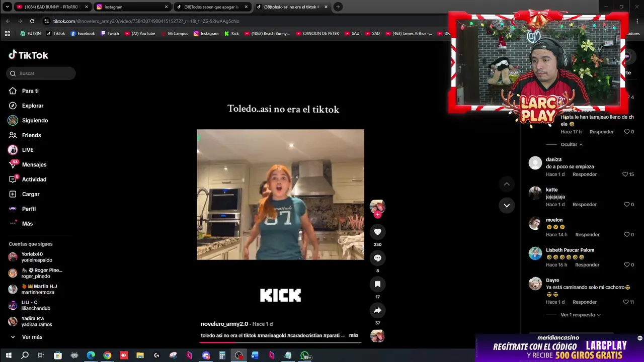644x362 pixels.
Task: Open Windows taskbar search
Action: coord(25,355)
